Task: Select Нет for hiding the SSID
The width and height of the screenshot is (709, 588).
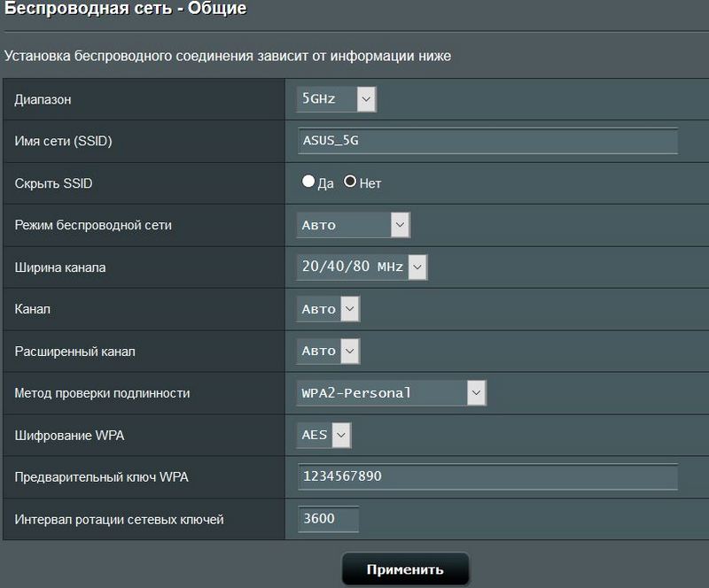Action: pos(350,182)
